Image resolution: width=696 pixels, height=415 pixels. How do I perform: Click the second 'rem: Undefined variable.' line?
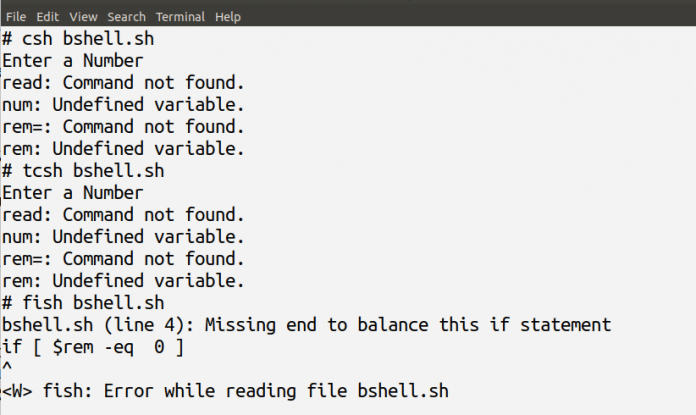[123, 280]
